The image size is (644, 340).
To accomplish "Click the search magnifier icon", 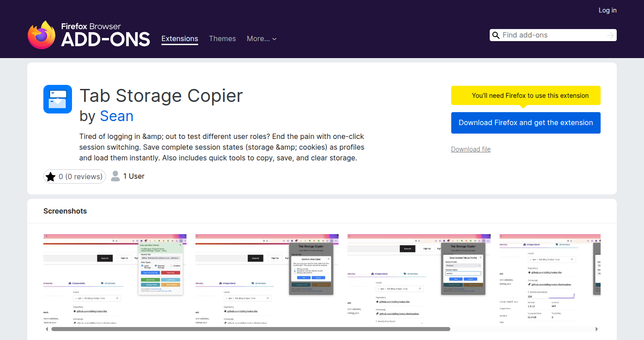I will coord(496,35).
